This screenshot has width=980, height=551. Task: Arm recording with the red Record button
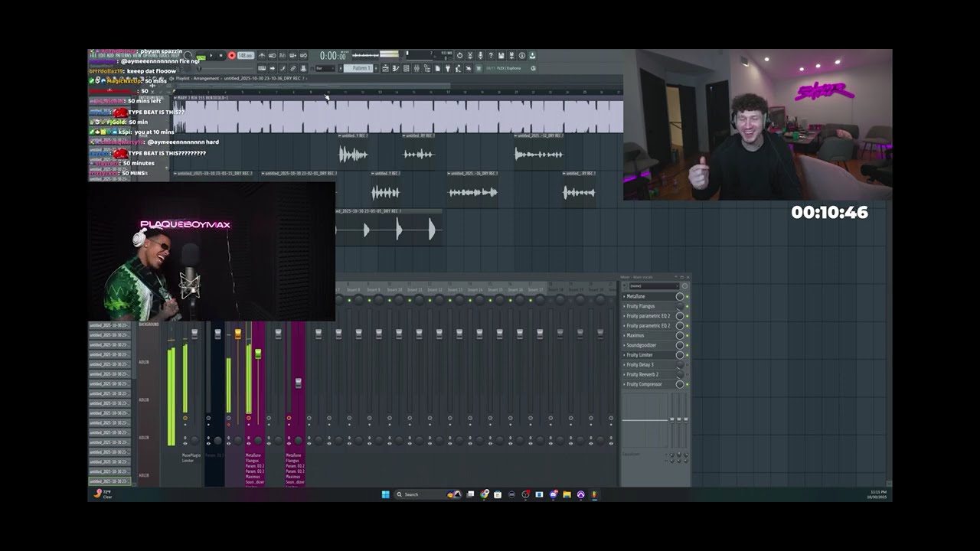[231, 55]
